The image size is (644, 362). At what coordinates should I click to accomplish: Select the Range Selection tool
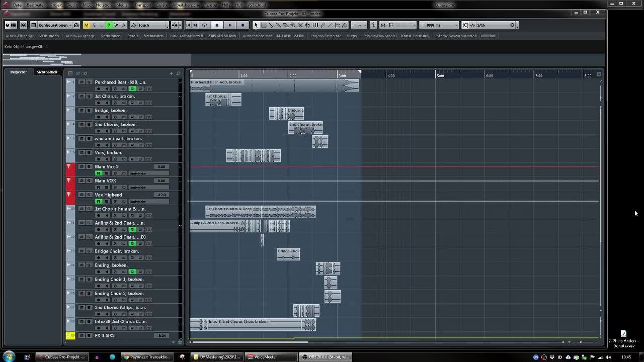[x=263, y=25]
